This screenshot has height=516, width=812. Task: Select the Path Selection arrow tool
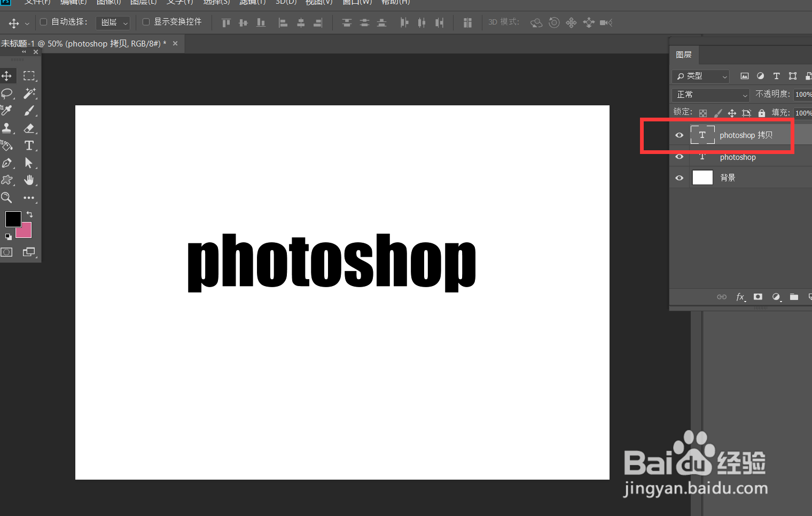[x=29, y=163]
